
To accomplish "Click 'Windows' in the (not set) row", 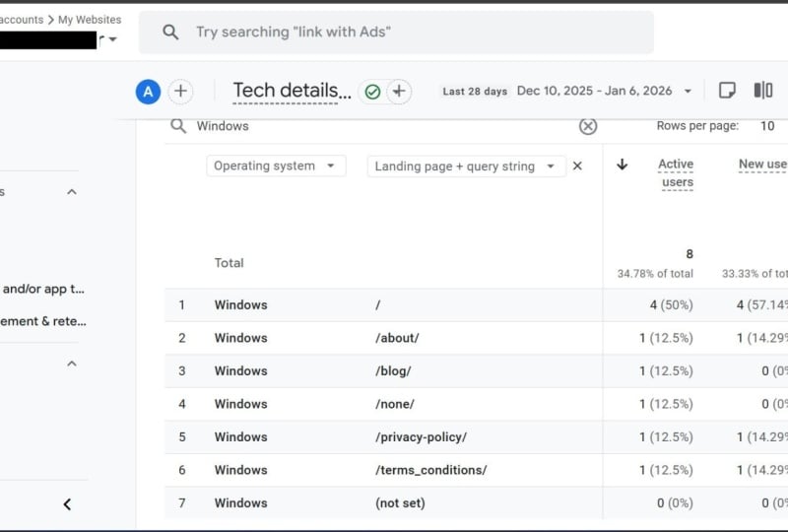I will pyautogui.click(x=240, y=502).
